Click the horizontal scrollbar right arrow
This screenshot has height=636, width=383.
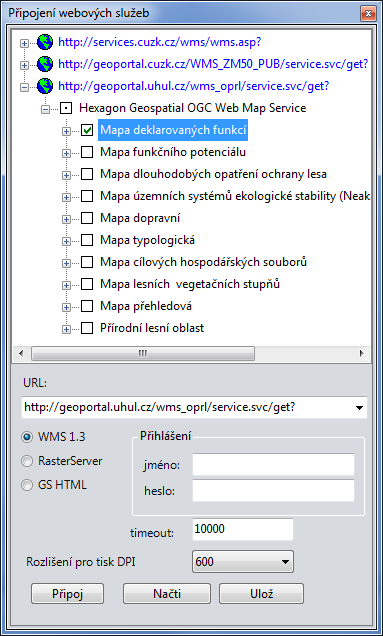tap(361, 353)
